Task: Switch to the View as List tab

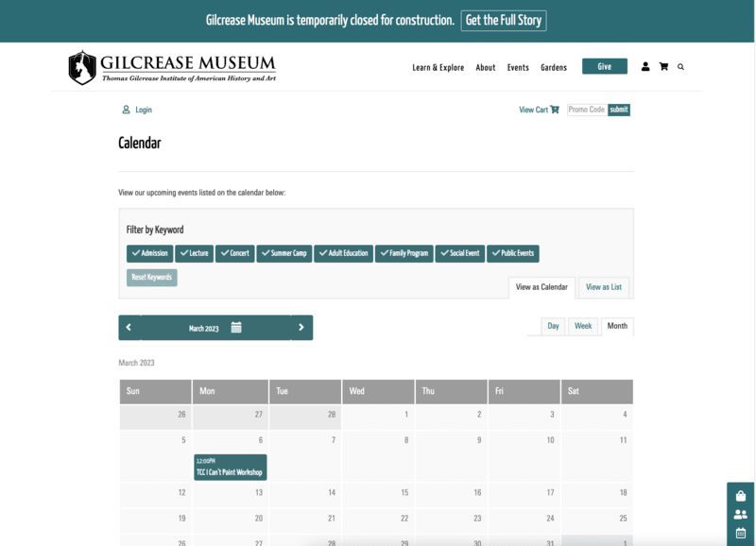Action: click(x=604, y=287)
